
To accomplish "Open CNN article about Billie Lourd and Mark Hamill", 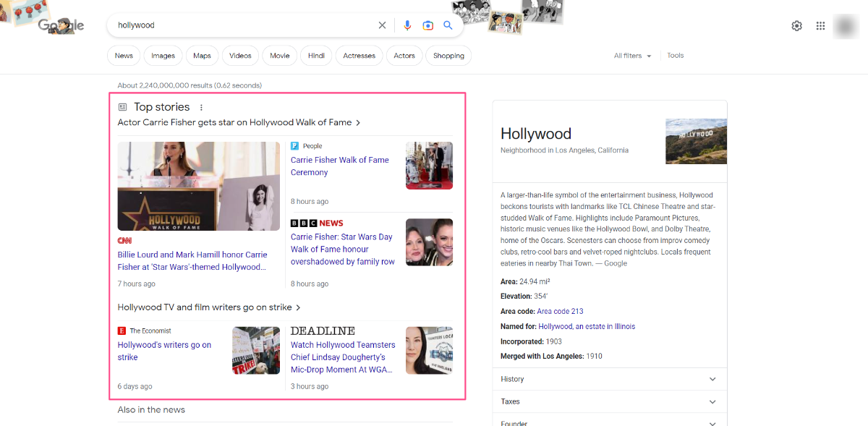I will tap(192, 261).
